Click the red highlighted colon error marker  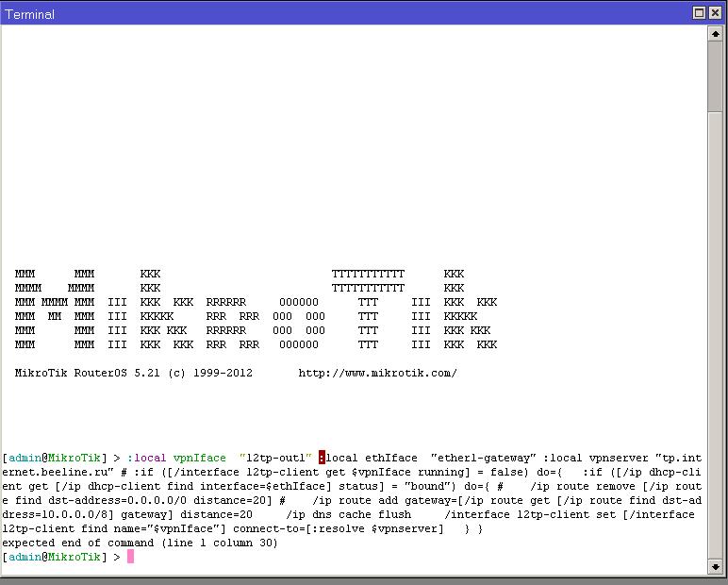click(322, 458)
